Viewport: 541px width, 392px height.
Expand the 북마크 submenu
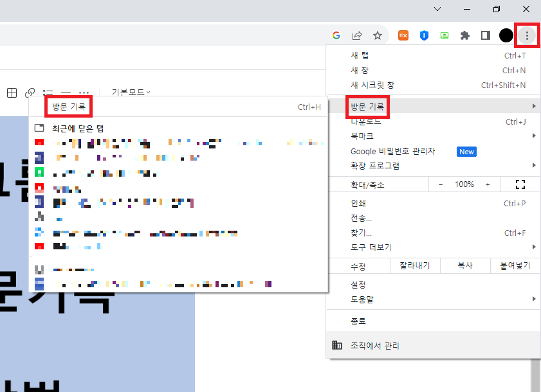pos(433,136)
